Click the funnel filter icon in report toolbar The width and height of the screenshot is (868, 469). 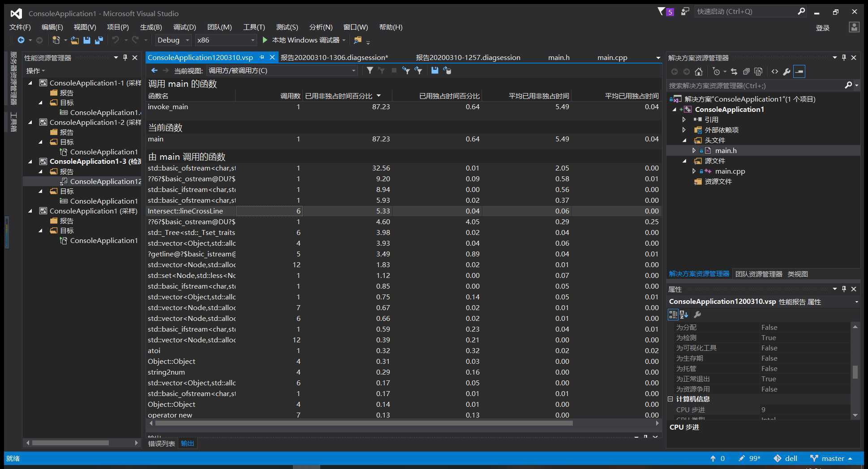[x=370, y=70]
